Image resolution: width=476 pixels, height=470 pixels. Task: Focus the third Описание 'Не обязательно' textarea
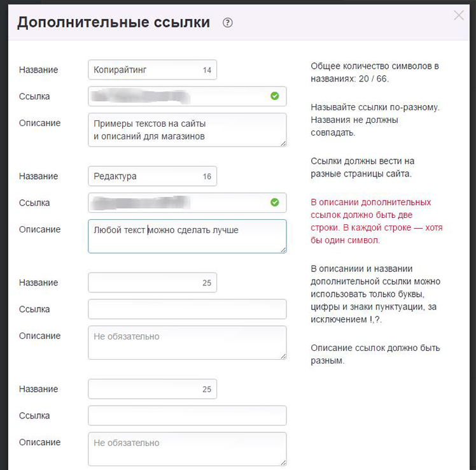click(x=187, y=343)
